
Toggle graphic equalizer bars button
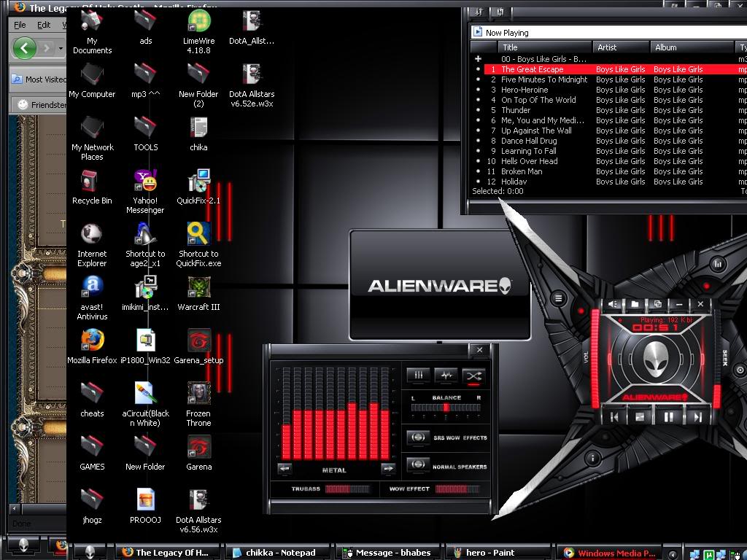tap(418, 376)
